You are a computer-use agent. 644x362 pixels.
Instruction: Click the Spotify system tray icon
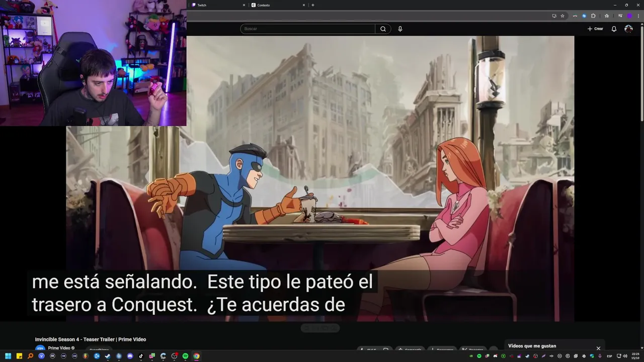coord(479,356)
